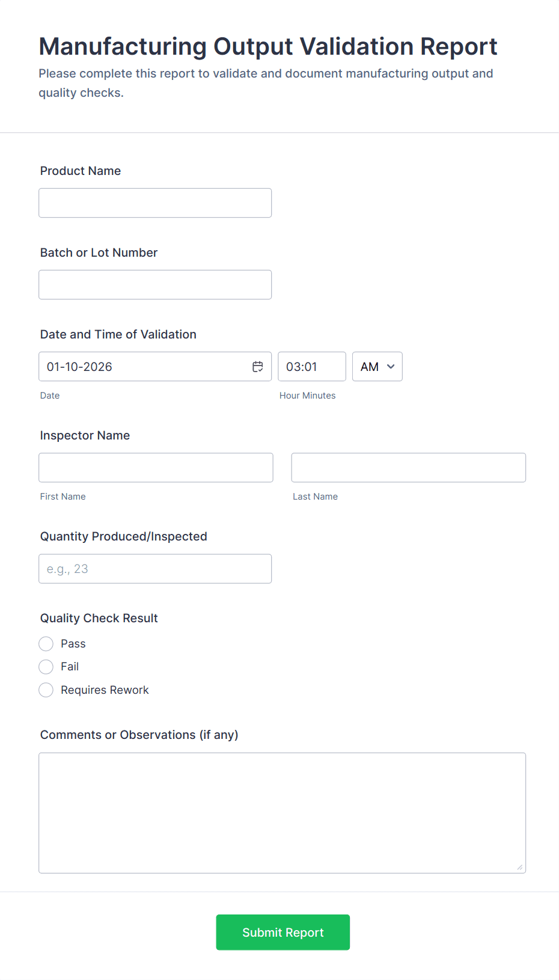Image resolution: width=559 pixels, height=980 pixels.
Task: Select the Fail quality check result
Action: click(x=46, y=666)
